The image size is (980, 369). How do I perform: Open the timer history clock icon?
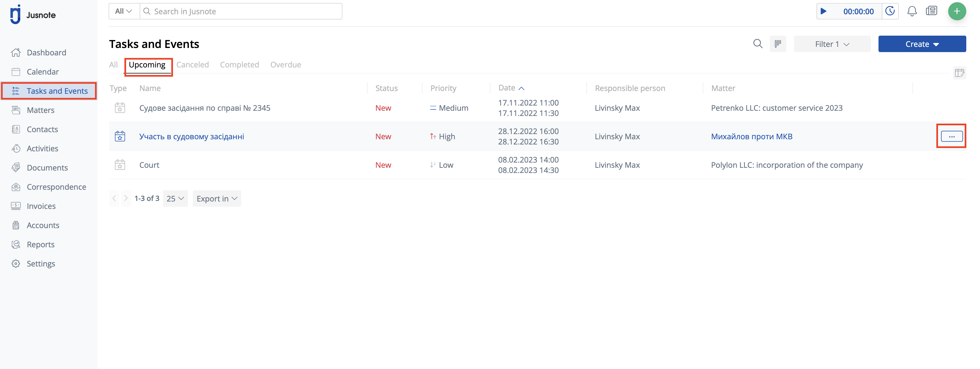tap(890, 11)
